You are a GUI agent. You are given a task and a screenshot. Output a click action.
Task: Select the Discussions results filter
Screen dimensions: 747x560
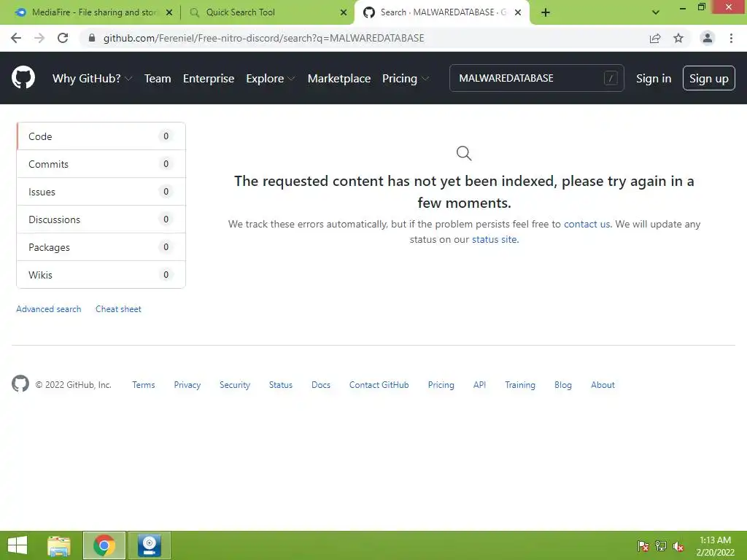click(x=101, y=219)
